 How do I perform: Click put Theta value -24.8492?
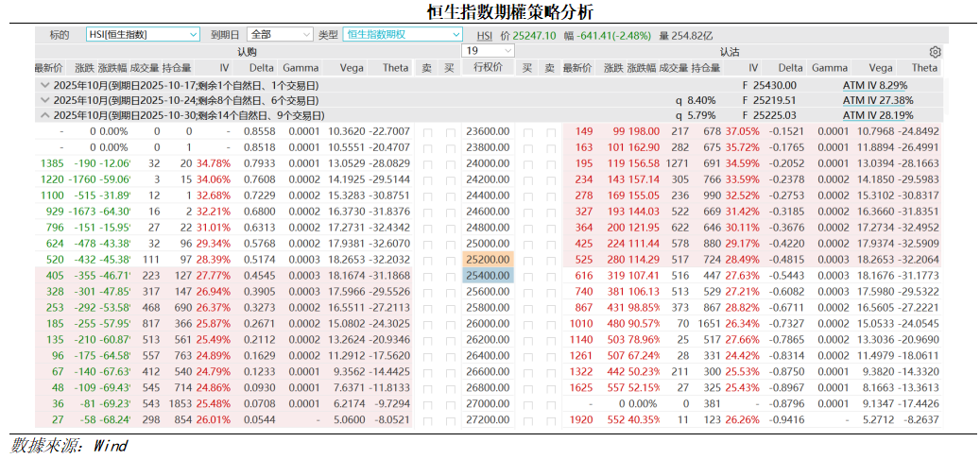click(x=919, y=132)
